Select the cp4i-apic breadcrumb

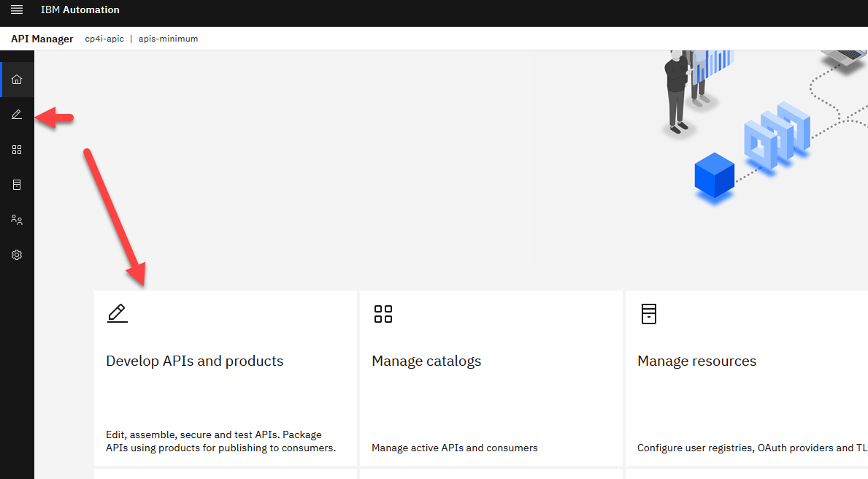click(104, 39)
